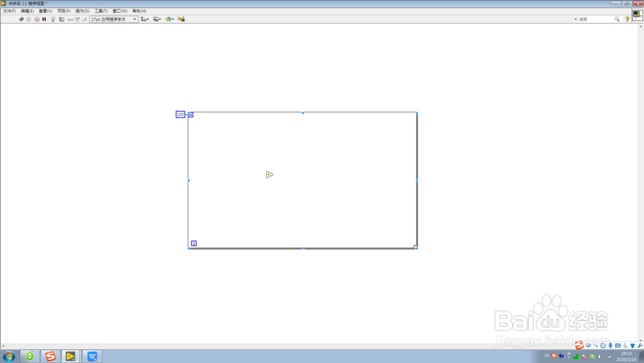
Task: Click the Run arrow in the toolbar
Action: (x=21, y=19)
